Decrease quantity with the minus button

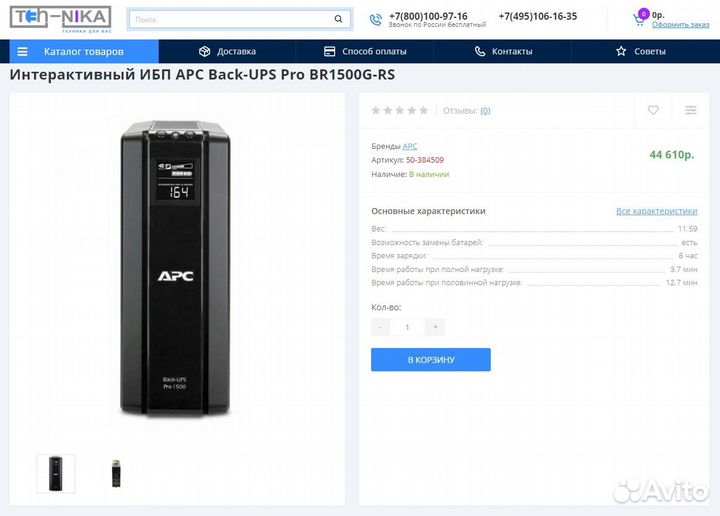point(380,327)
